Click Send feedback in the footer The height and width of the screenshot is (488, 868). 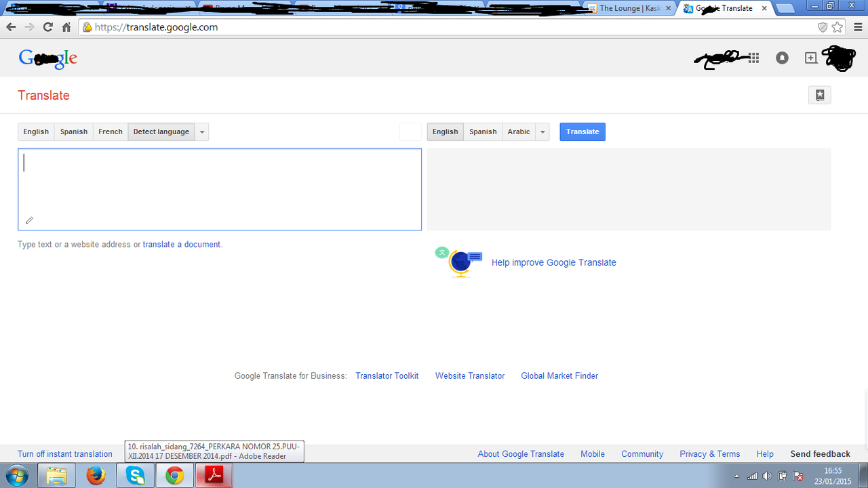coord(820,454)
